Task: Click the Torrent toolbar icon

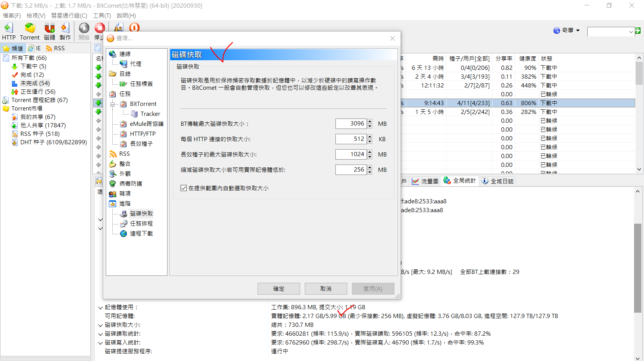Action: pyautogui.click(x=30, y=31)
